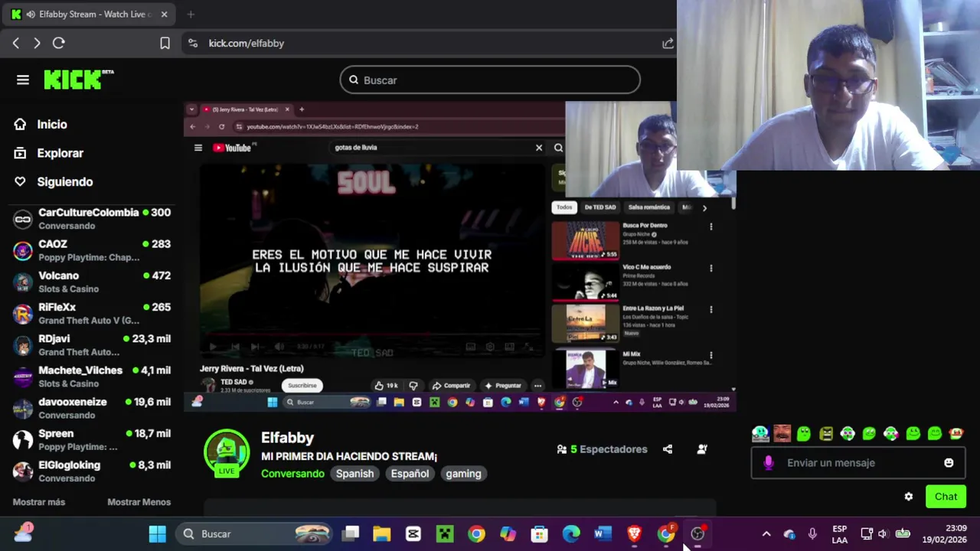The height and width of the screenshot is (551, 980).
Task: Open Spreen channel in the sidebar
Action: pos(92,440)
